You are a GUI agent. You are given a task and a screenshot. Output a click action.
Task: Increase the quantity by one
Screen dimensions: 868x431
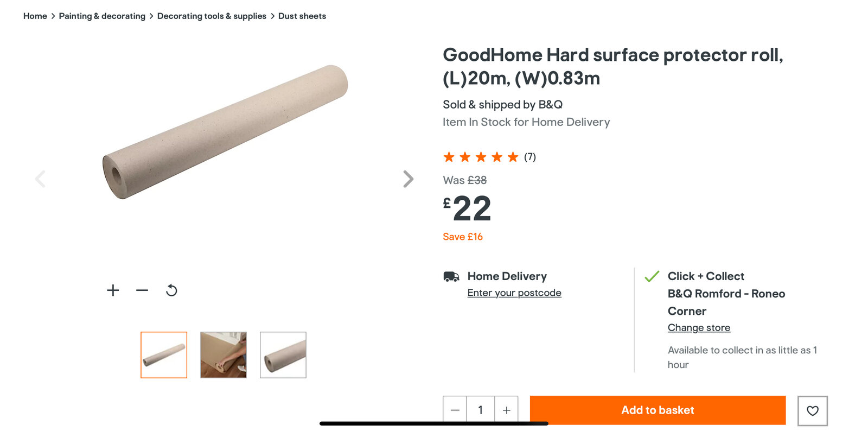(506, 410)
